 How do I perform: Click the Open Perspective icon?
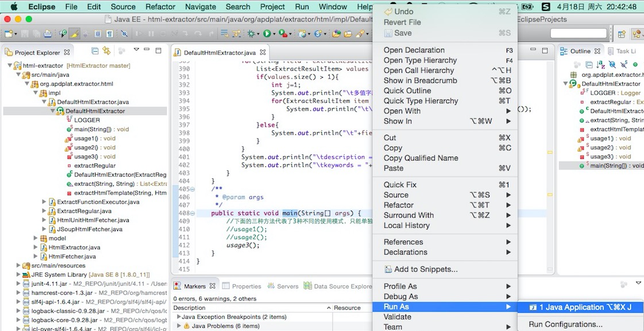tap(622, 34)
